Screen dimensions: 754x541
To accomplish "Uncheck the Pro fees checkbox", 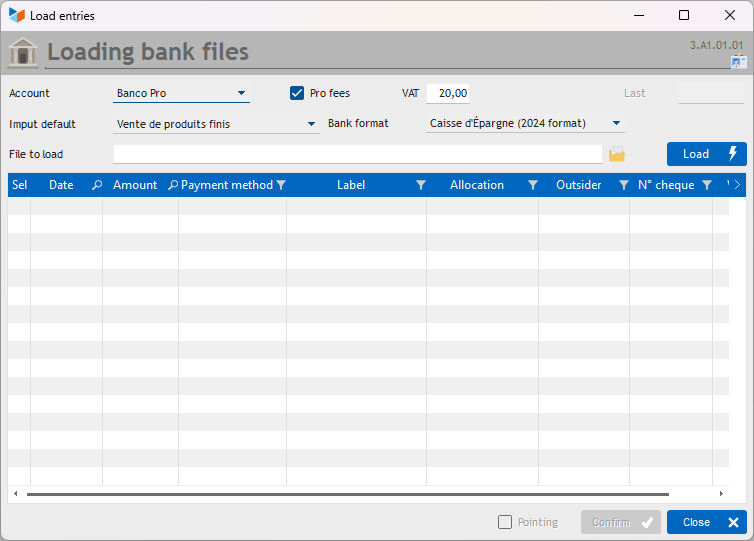I will 297,93.
